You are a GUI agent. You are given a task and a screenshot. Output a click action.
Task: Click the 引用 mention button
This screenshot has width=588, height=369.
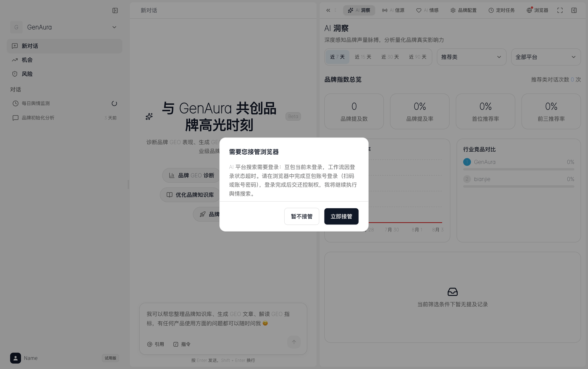pyautogui.click(x=156, y=344)
